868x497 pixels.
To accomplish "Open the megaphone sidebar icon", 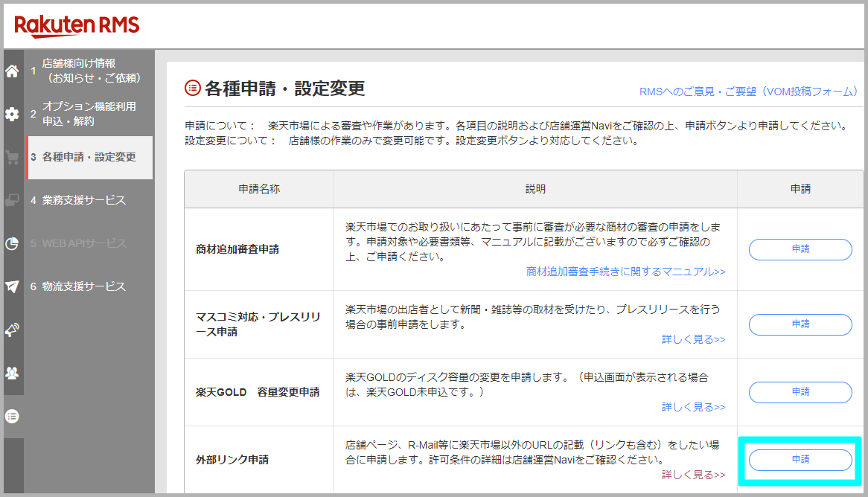I will (12, 330).
